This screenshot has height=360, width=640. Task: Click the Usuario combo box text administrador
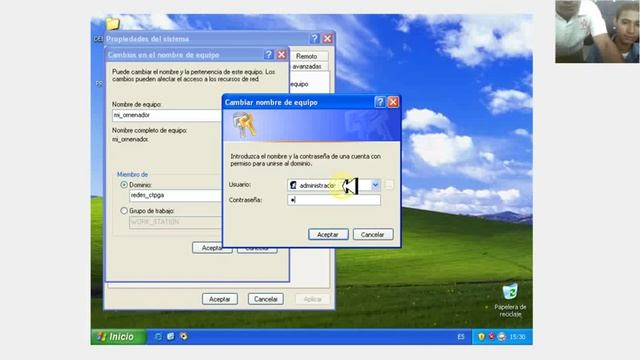[317, 186]
